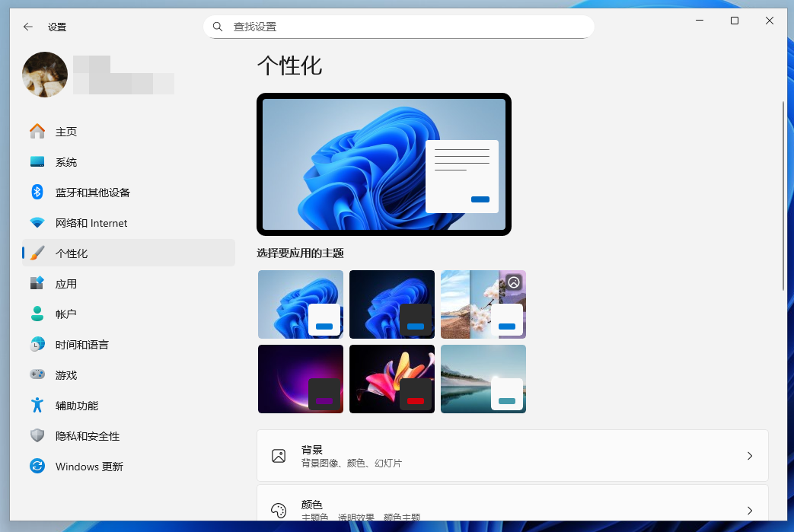
Task: Click the desktop preview image
Action: [384, 164]
